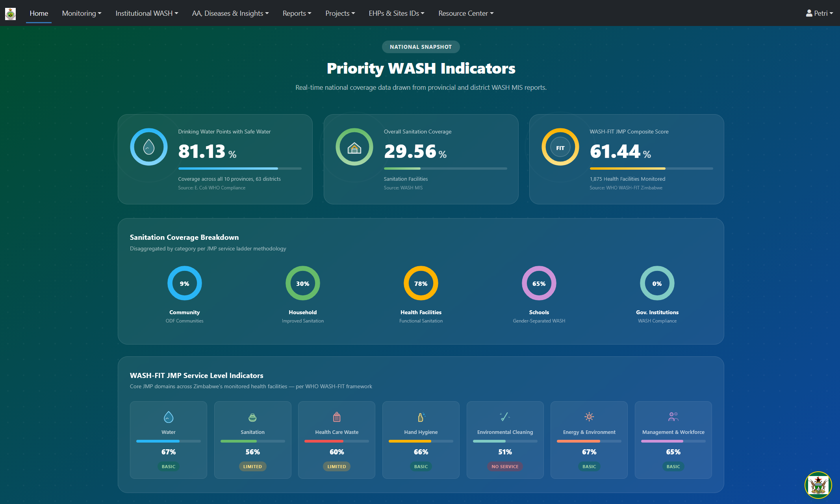
Task: Click the Community 9% donut chart
Action: (x=185, y=283)
